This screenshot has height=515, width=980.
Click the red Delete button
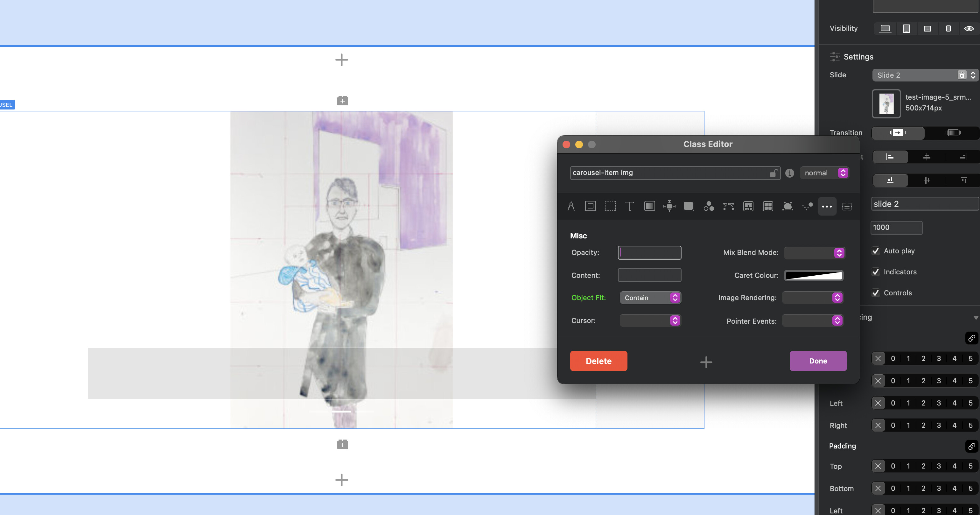[598, 361]
